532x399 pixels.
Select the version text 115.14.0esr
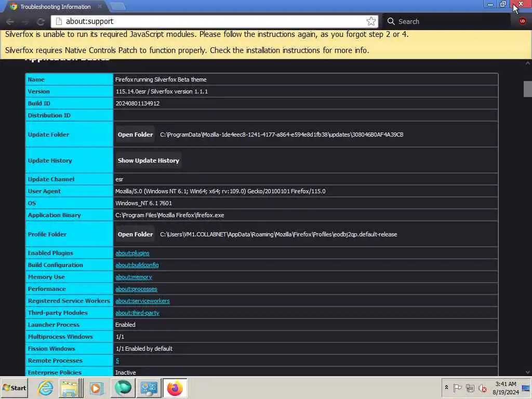(130, 91)
